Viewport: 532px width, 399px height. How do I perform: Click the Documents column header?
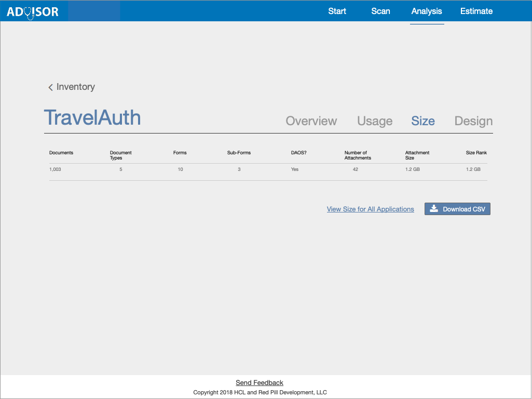tap(61, 153)
